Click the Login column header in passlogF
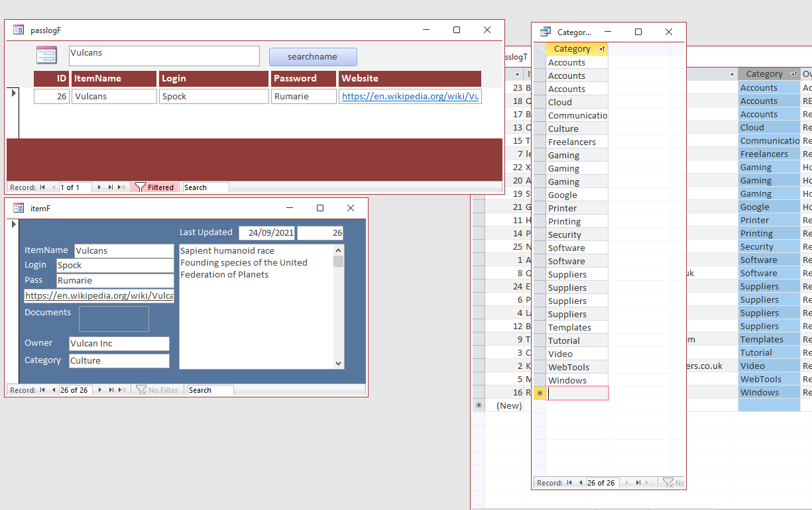812x510 pixels. (x=213, y=78)
